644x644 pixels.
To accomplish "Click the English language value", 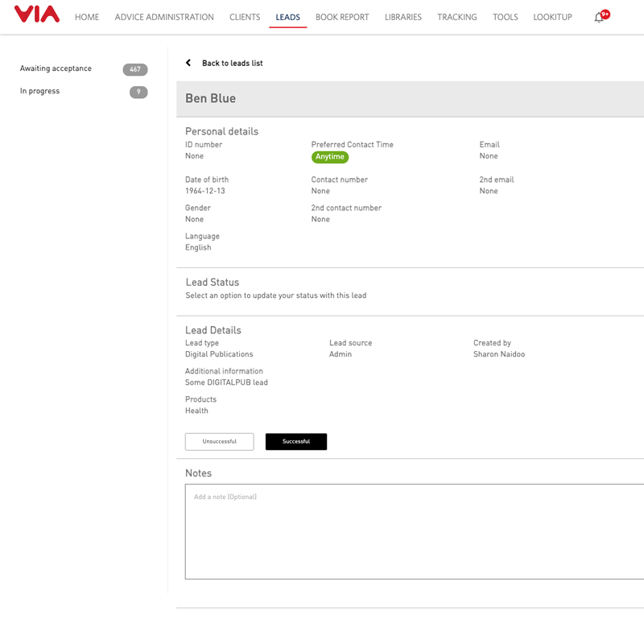I will 198,248.
